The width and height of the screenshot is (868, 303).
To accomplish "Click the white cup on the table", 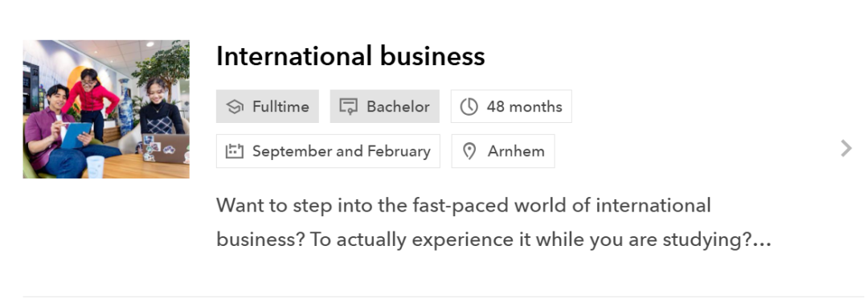I will click(x=95, y=166).
